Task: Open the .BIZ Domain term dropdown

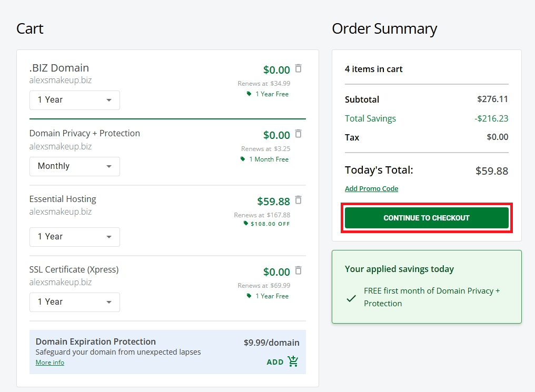Action: (x=74, y=100)
